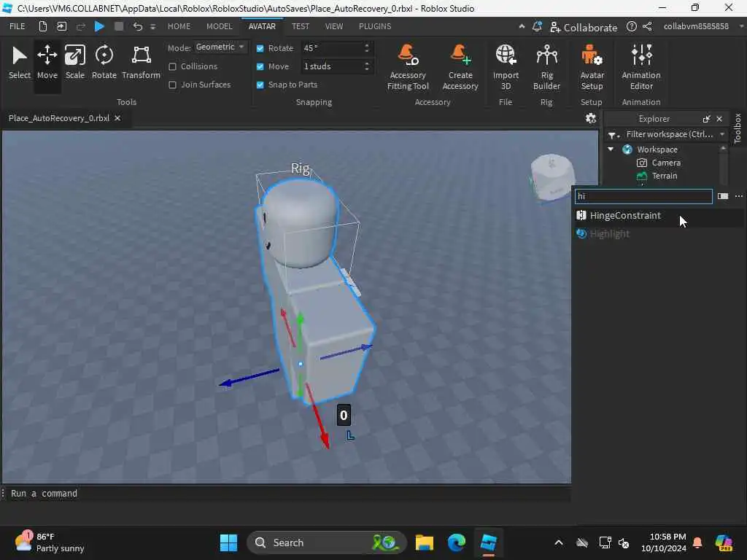Click the share icon beside help

coord(647,27)
